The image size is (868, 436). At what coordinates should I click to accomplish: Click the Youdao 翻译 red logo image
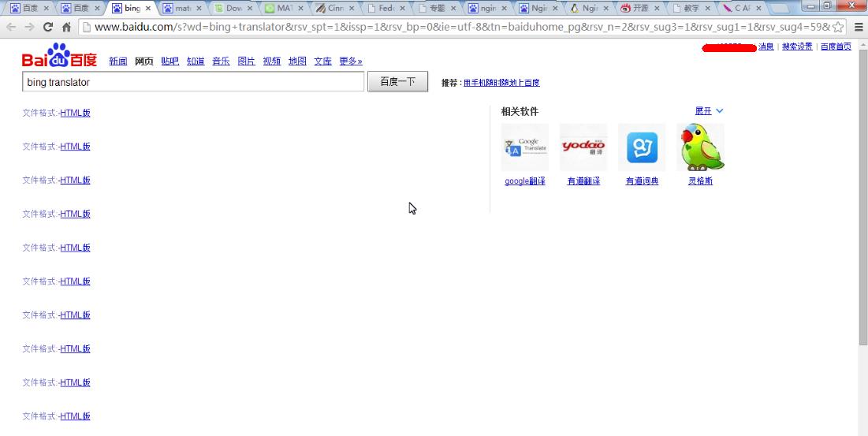click(x=583, y=147)
